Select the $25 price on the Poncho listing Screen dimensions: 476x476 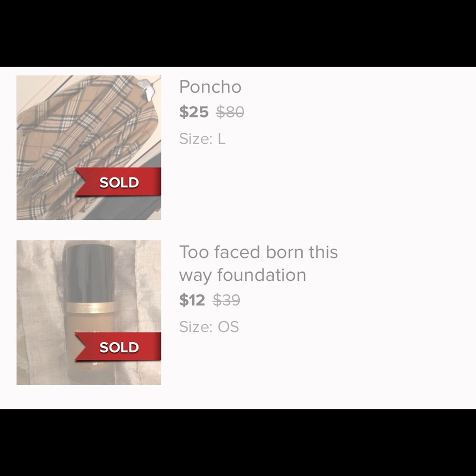(x=194, y=112)
